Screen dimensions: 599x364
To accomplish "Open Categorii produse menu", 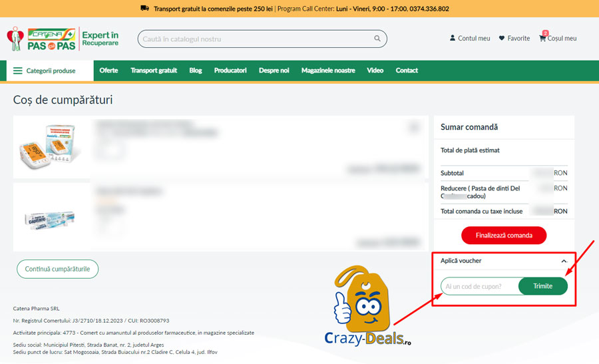I will coord(50,71).
